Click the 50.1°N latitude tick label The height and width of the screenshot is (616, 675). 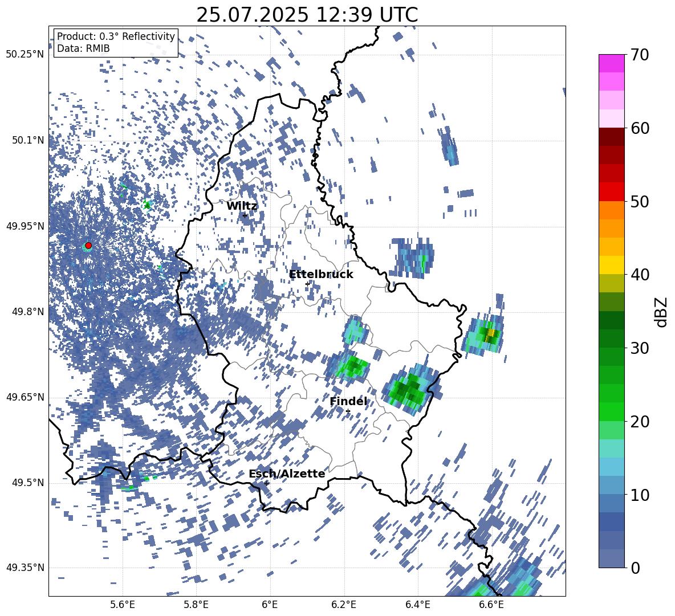(29, 141)
